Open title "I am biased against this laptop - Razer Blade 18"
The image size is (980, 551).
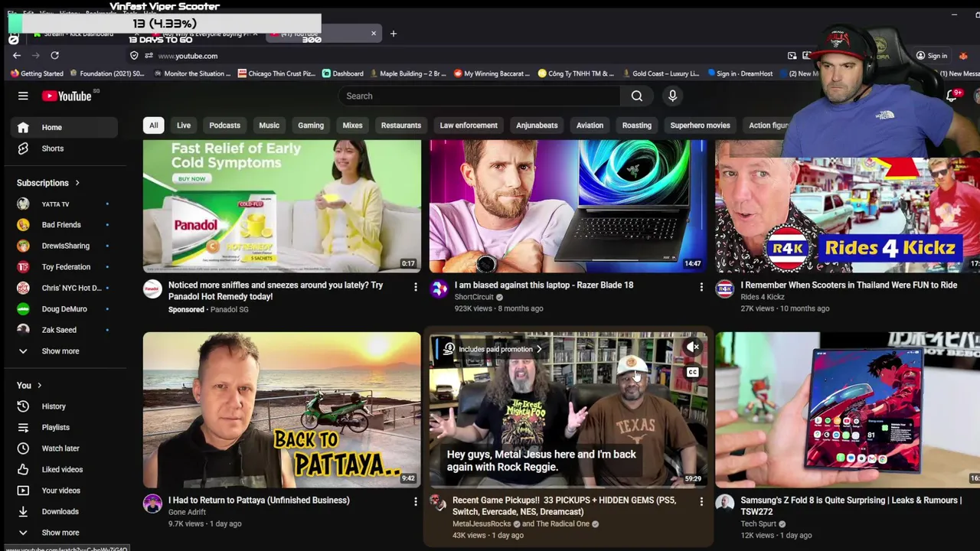544,285
